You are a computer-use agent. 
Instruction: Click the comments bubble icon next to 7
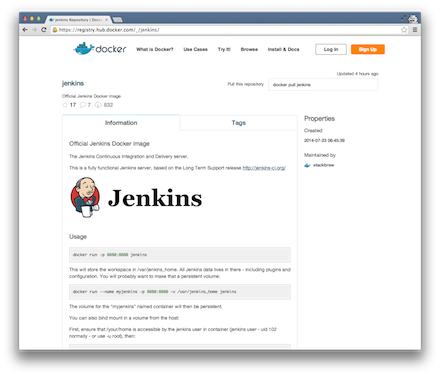(x=83, y=105)
